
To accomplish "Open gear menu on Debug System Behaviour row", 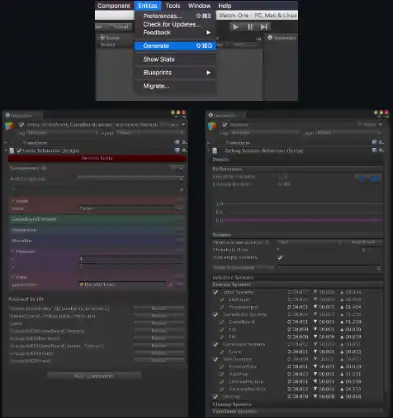I will click(381, 150).
